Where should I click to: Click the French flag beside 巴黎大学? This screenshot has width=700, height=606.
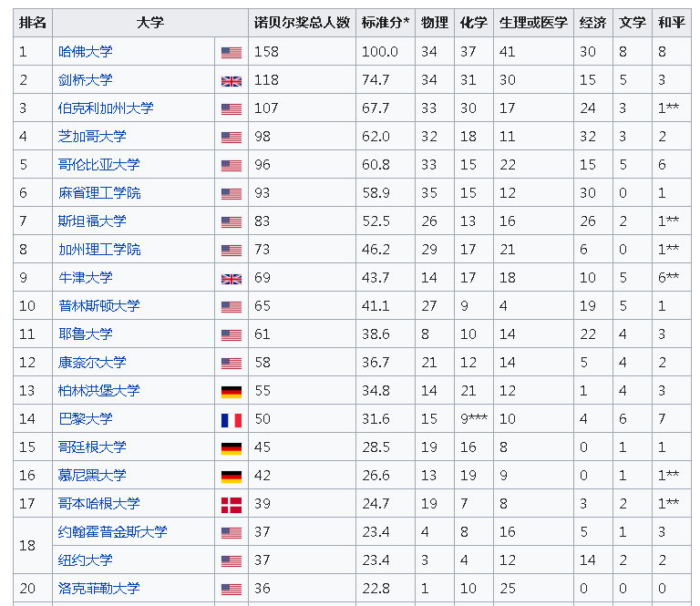(x=232, y=420)
